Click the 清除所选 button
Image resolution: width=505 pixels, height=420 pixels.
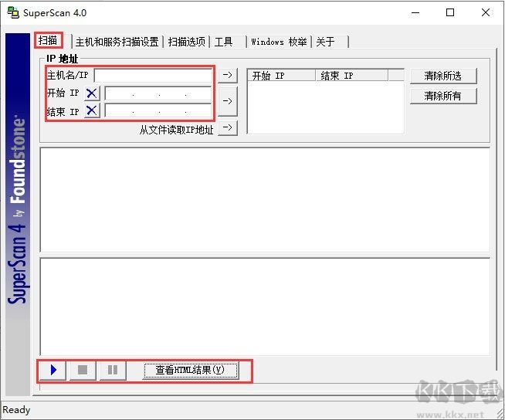coord(443,76)
